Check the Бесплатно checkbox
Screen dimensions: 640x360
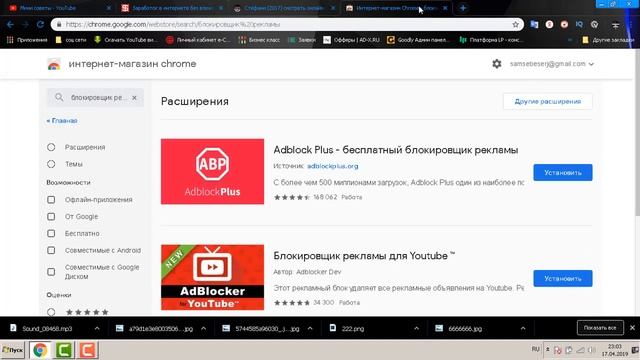pos(51,233)
